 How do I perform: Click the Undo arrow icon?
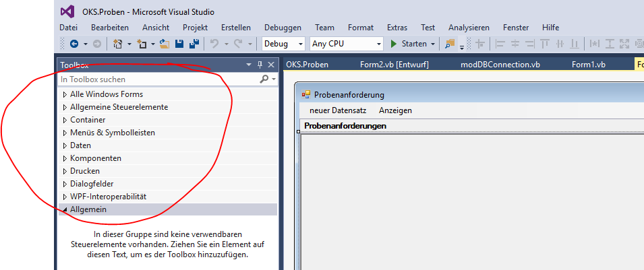214,44
